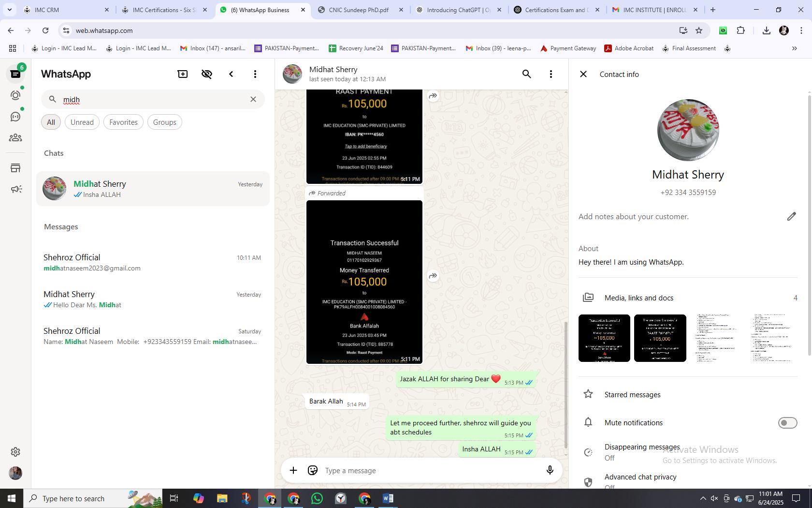Open your profile picture in sidebar

point(15,473)
